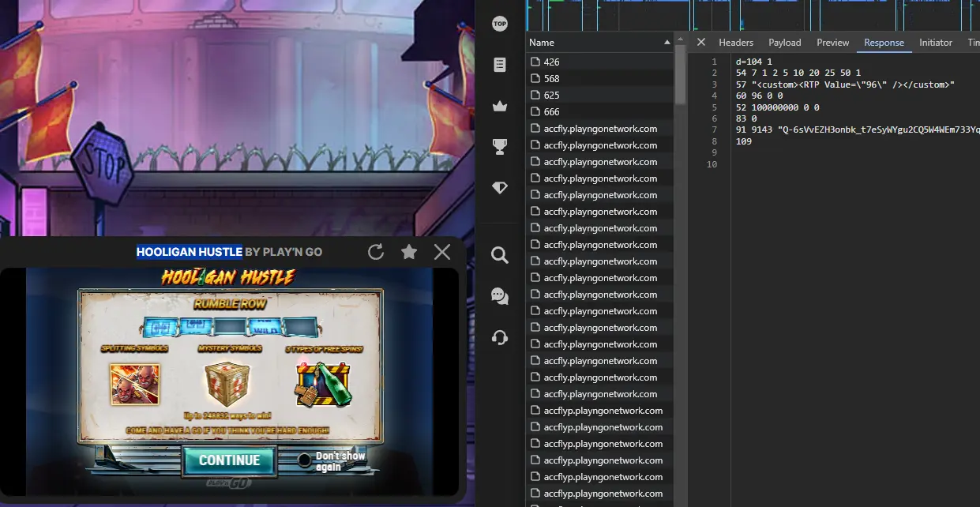Click response line "83 0"
The image size is (980, 507).
pos(746,118)
